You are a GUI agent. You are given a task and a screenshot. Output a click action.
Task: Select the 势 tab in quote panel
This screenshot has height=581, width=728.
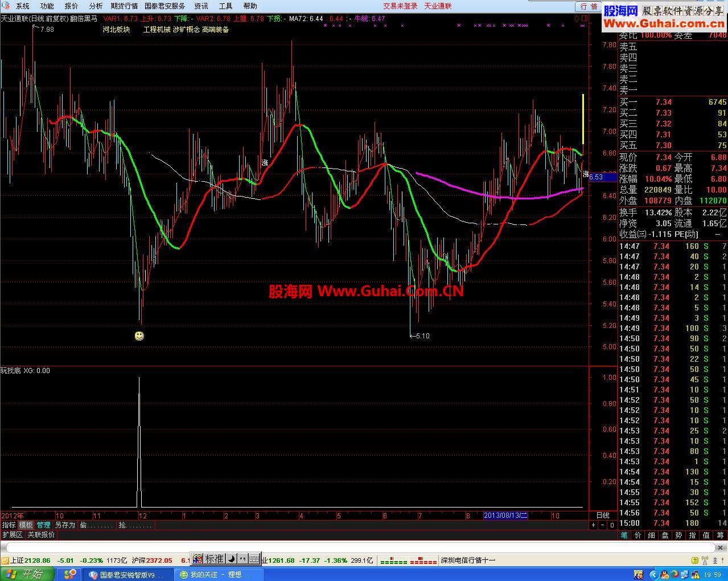678,535
